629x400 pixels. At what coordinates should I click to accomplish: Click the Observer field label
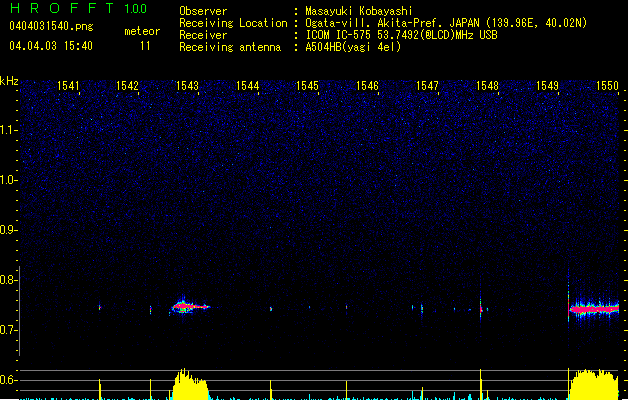[203, 11]
